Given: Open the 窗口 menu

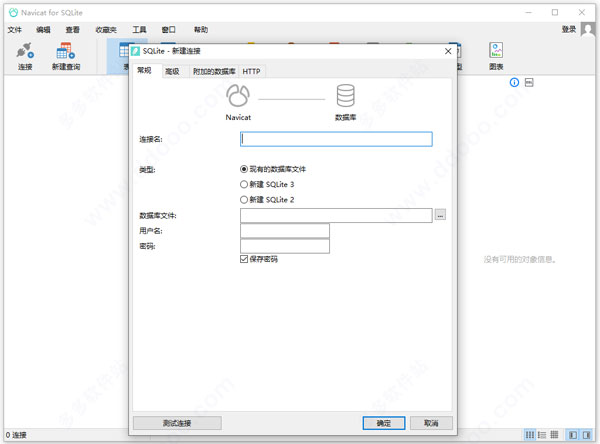Looking at the screenshot, I should pos(168,29).
